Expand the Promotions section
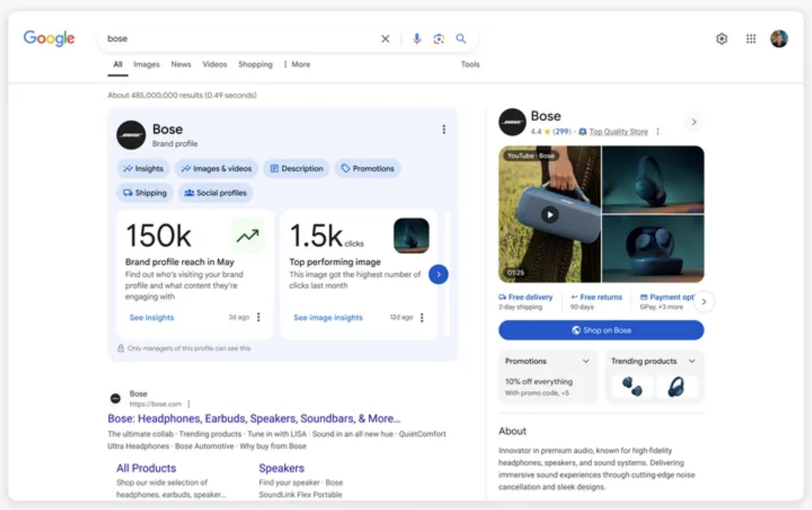 coord(586,361)
